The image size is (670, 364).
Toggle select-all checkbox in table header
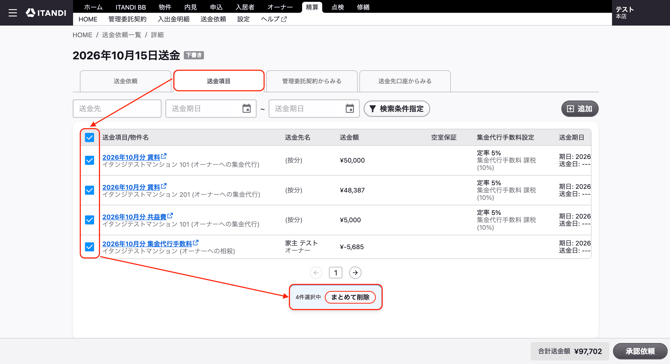click(89, 138)
